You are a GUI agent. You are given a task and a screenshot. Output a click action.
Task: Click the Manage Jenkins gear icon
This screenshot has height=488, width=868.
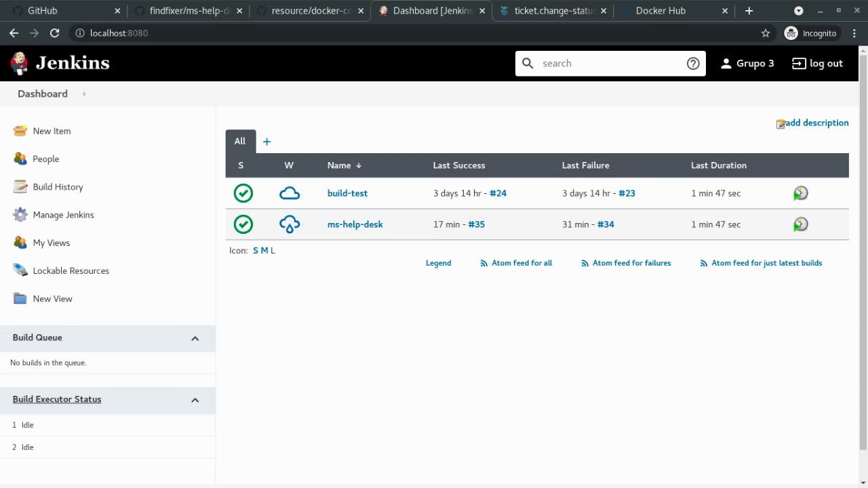pyautogui.click(x=20, y=215)
